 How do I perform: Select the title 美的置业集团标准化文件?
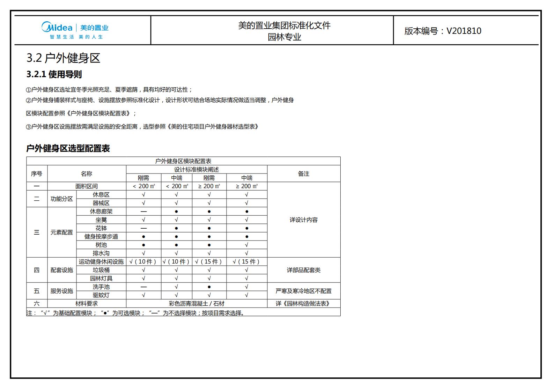(x=285, y=25)
